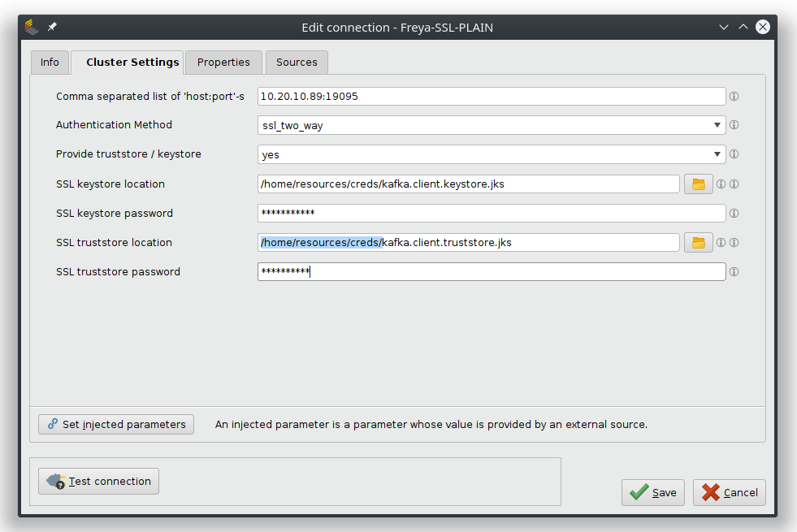Click the info icon beside SSL keystore location
The height and width of the screenshot is (532, 797).
click(x=721, y=184)
